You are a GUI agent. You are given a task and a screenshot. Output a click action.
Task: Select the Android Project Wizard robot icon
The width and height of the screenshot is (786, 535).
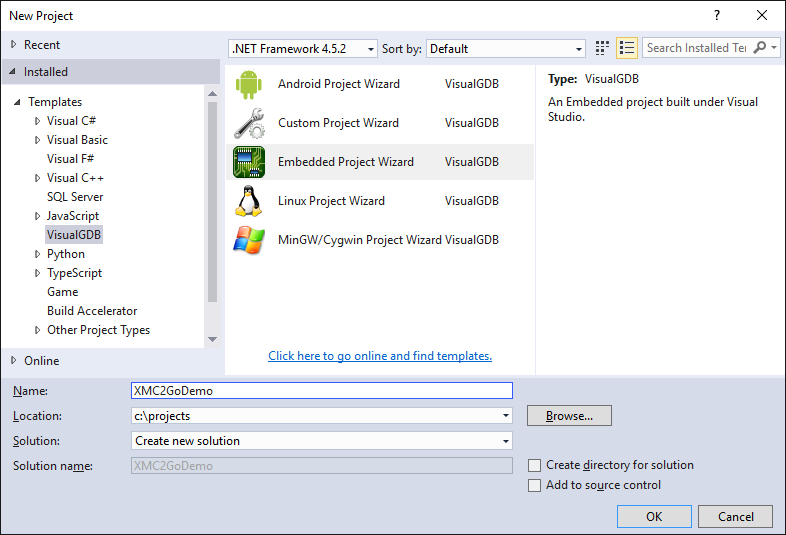[x=249, y=84]
